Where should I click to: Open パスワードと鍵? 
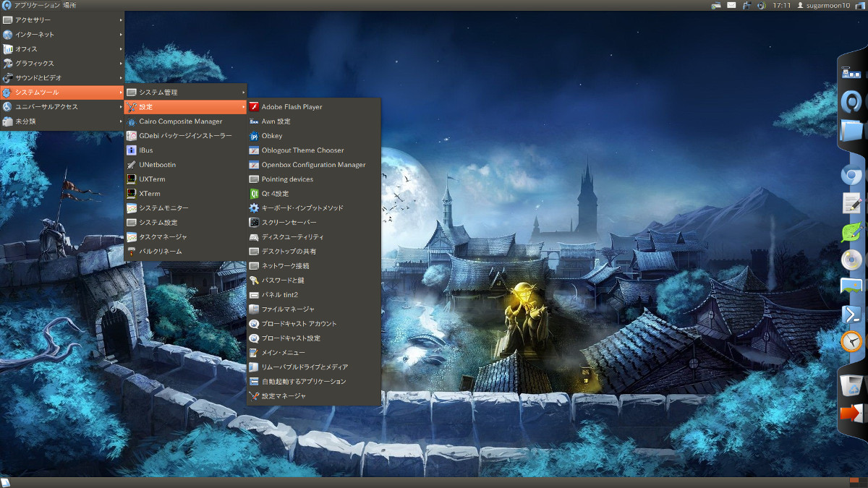(314, 281)
